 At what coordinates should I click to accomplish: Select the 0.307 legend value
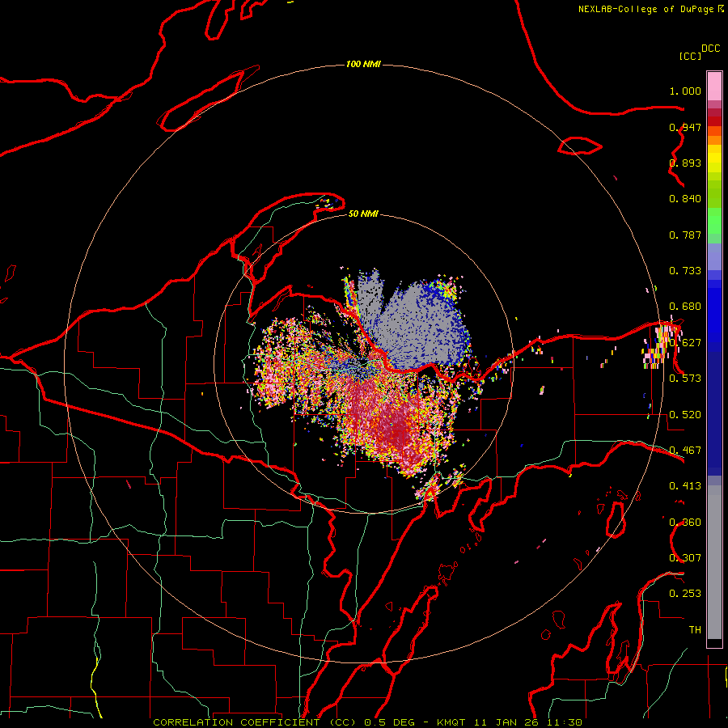point(685,558)
